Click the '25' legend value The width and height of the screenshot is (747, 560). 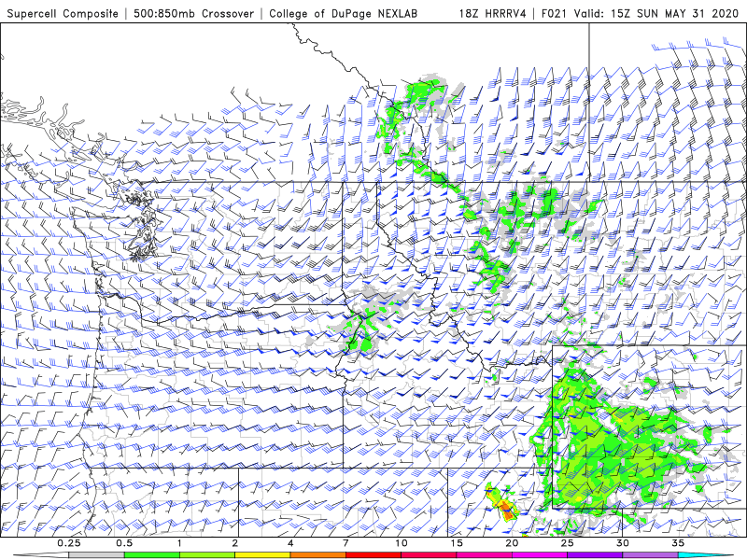pyautogui.click(x=567, y=543)
